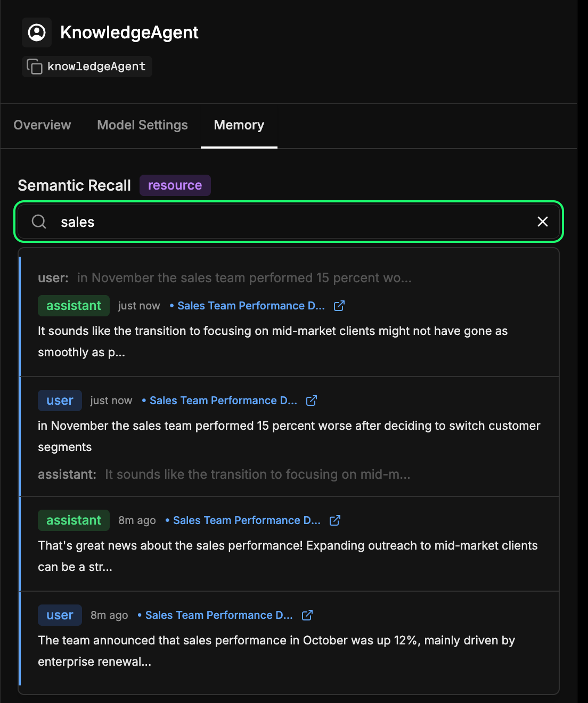This screenshot has width=588, height=703.
Task: Open external link for 8m-ago assistant message
Action: tap(334, 520)
